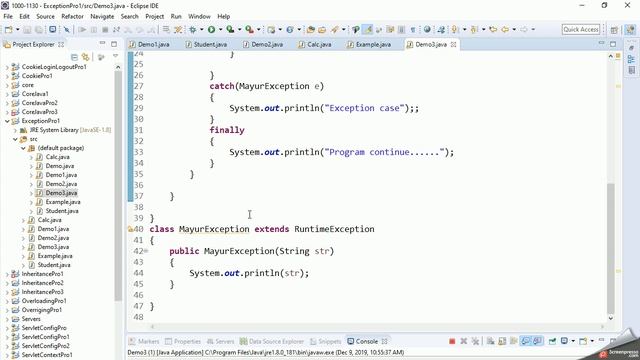Image resolution: width=640 pixels, height=360 pixels.
Task: Toggle Block Selection Mode icon
Action: (401, 29)
